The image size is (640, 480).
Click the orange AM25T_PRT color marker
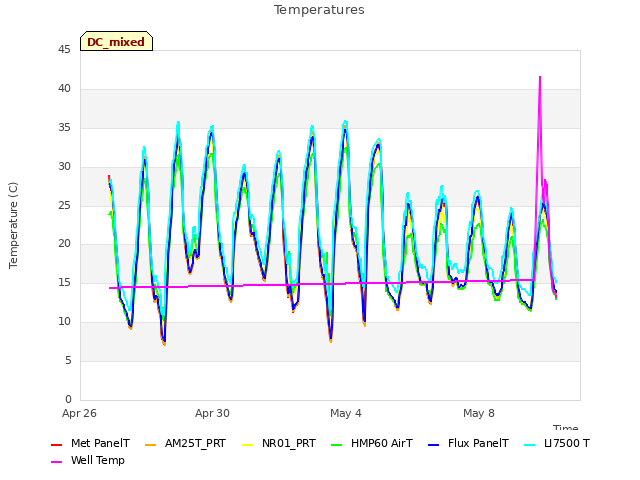click(x=151, y=444)
